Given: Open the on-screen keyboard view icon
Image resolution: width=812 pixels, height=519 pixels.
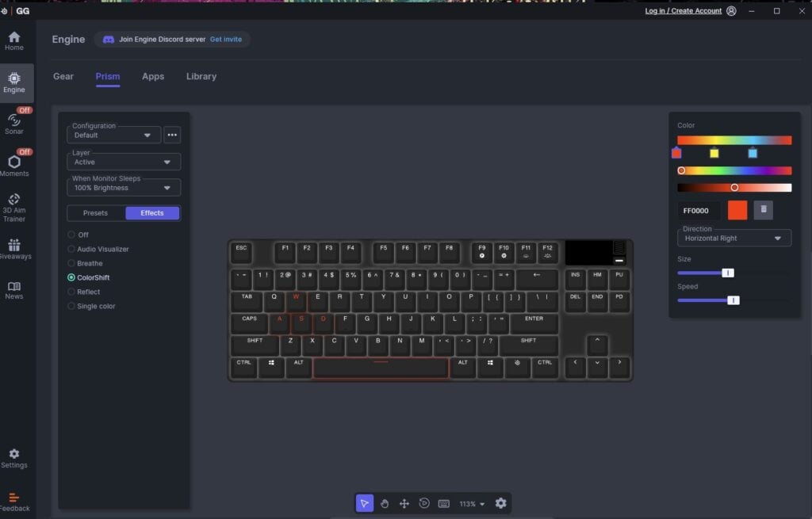Looking at the screenshot, I should click(444, 503).
